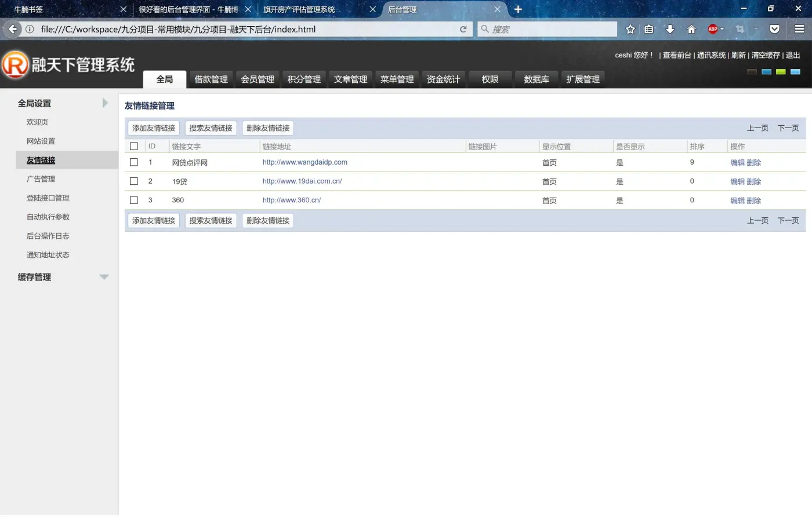Close the 旗开房产评估管理系统 tab

(x=372, y=9)
